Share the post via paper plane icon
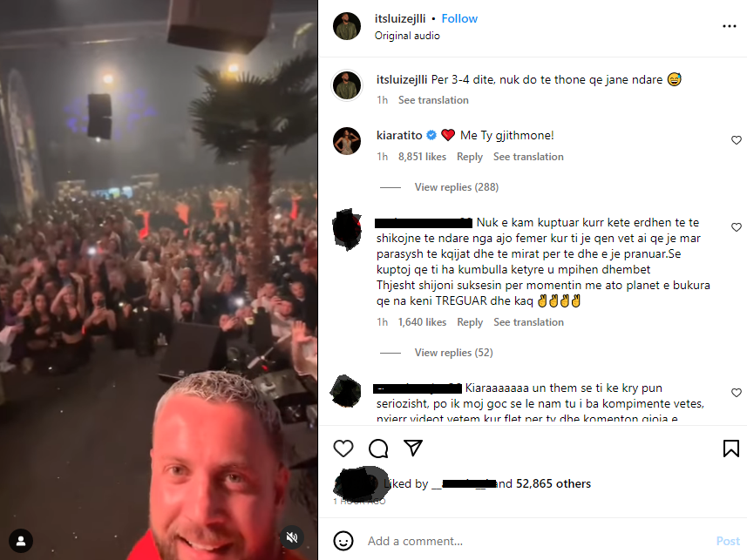This screenshot has height=560, width=747. pos(413,448)
